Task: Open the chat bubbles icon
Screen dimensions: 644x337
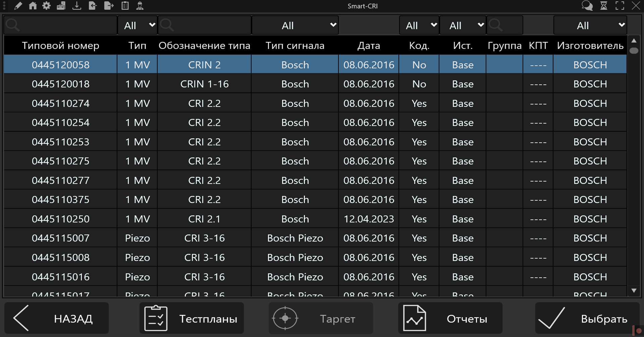Action: click(587, 6)
